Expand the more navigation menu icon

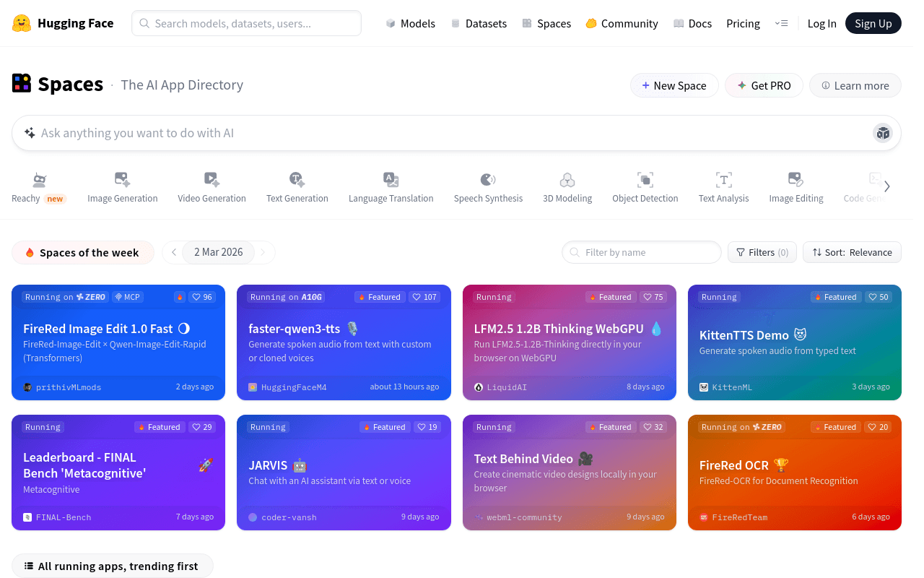[781, 23]
